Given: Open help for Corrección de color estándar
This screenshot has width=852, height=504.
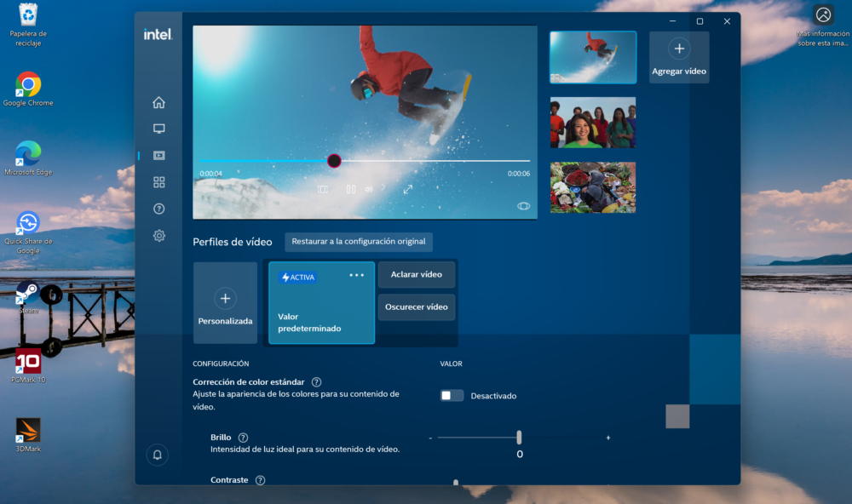Looking at the screenshot, I should (x=316, y=381).
